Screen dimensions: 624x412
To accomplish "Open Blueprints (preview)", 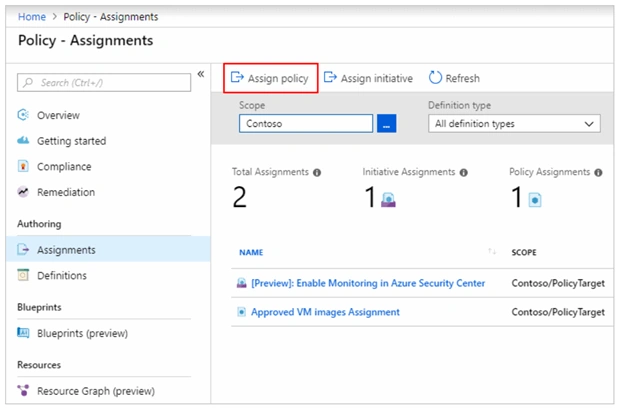I will point(82,333).
